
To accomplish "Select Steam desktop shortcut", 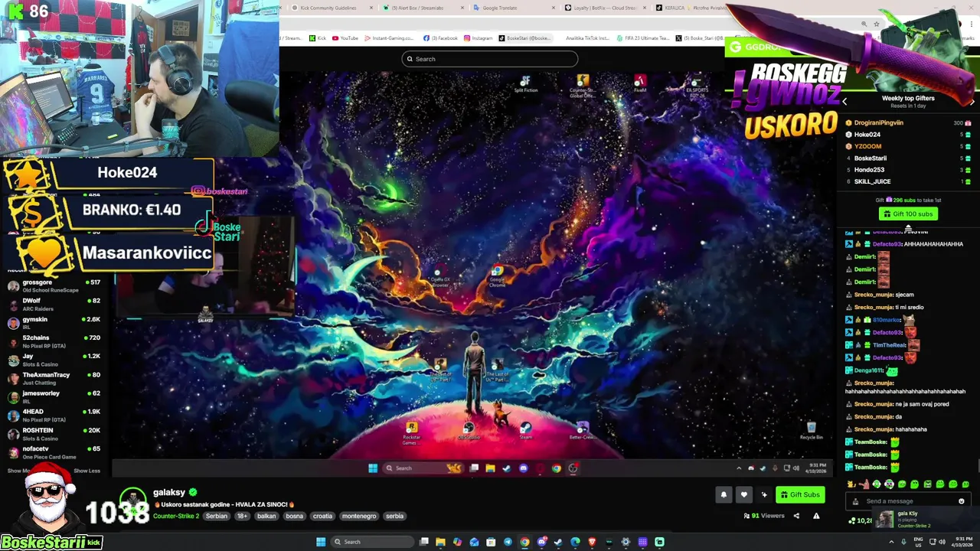I will (x=525, y=432).
